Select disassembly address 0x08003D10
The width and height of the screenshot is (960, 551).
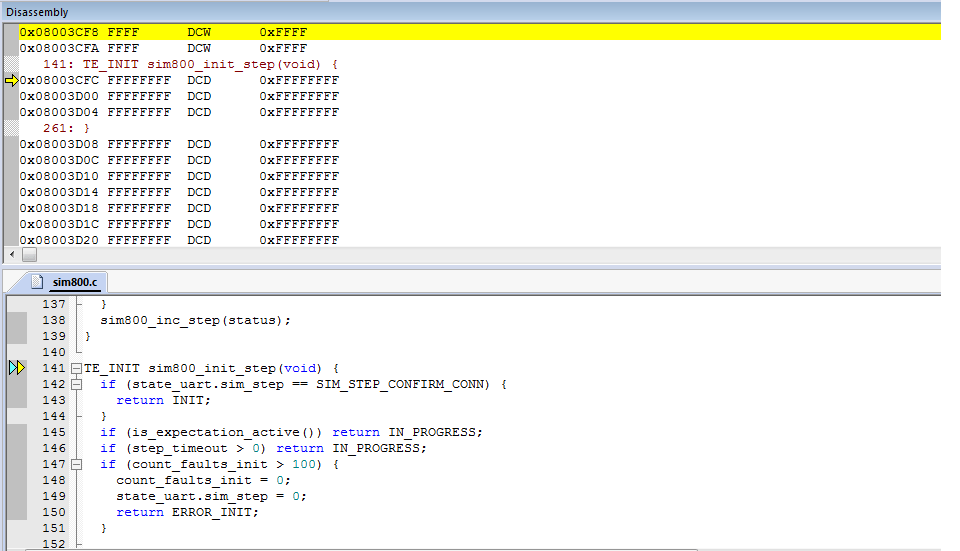59,176
